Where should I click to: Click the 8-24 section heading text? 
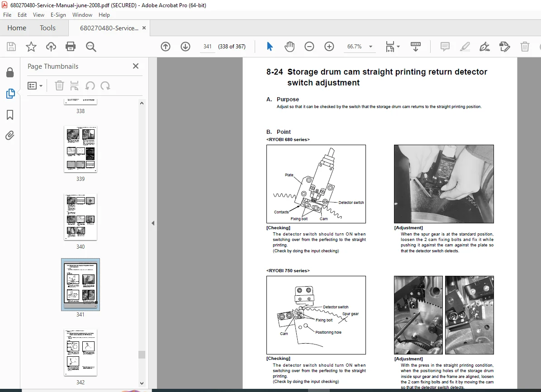[x=376, y=77]
